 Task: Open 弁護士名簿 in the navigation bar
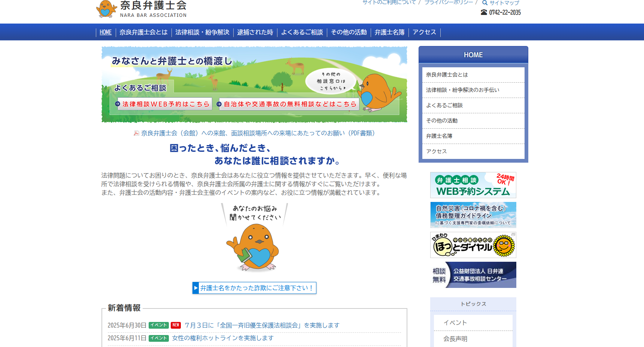click(389, 32)
